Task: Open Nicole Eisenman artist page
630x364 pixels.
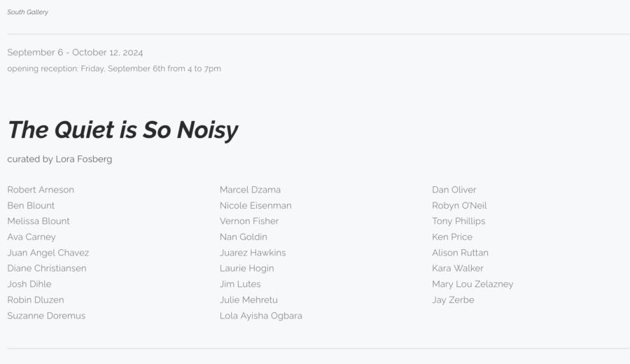Action: (255, 205)
